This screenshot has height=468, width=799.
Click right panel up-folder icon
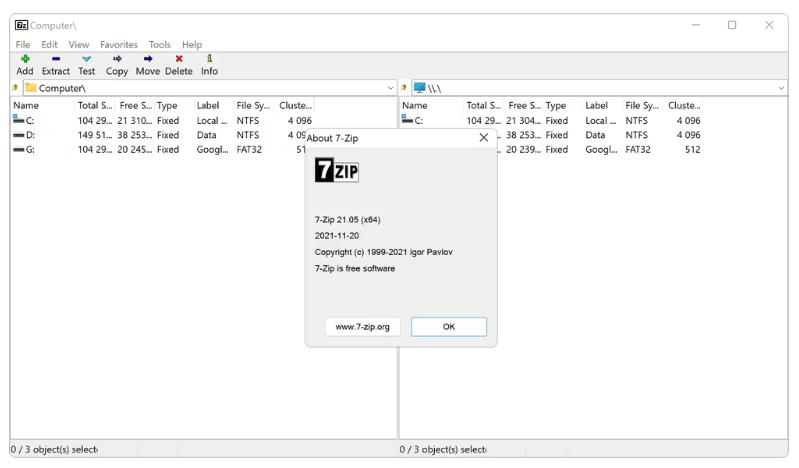click(404, 88)
